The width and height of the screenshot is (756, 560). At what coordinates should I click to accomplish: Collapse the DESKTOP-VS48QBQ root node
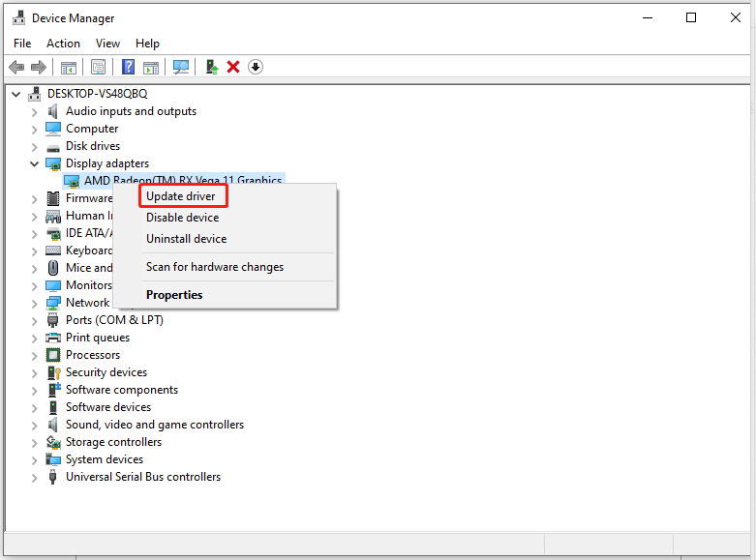(x=16, y=94)
